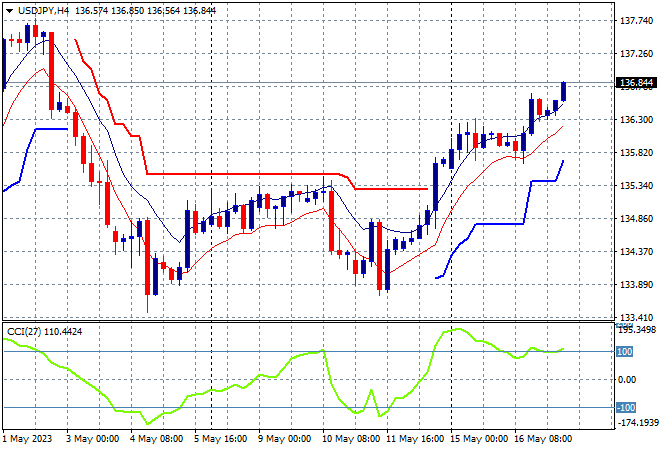The image size is (660, 450).
Task: Click the 137.740 price on the right axis
Action: [637, 21]
